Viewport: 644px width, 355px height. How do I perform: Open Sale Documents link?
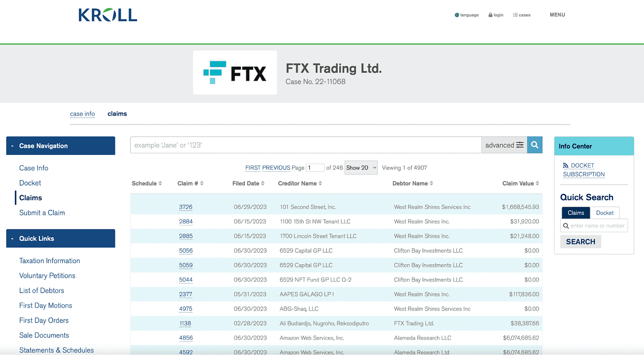pyautogui.click(x=44, y=335)
